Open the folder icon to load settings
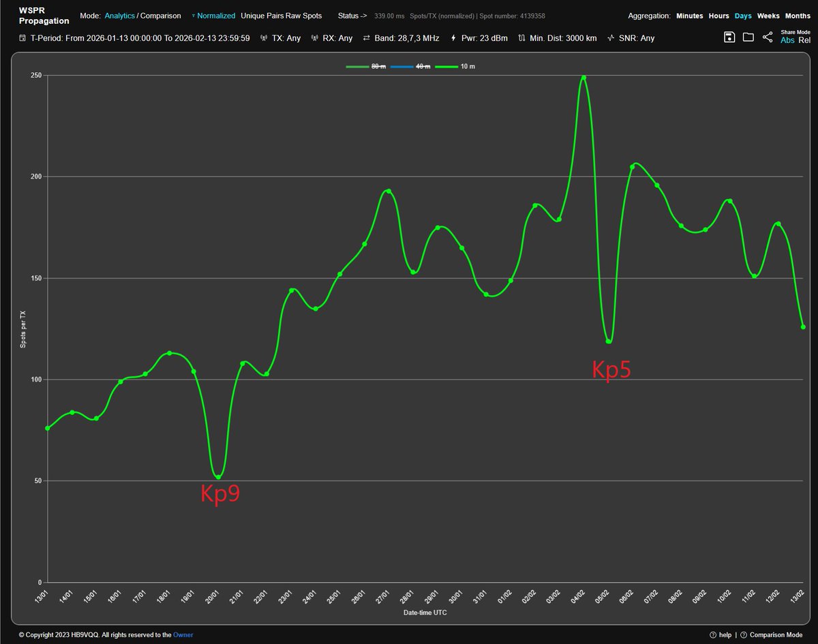This screenshot has height=644, width=818. [748, 37]
